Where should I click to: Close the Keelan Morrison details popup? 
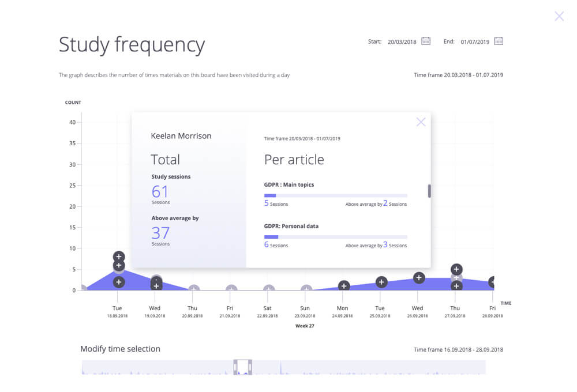coord(421,122)
